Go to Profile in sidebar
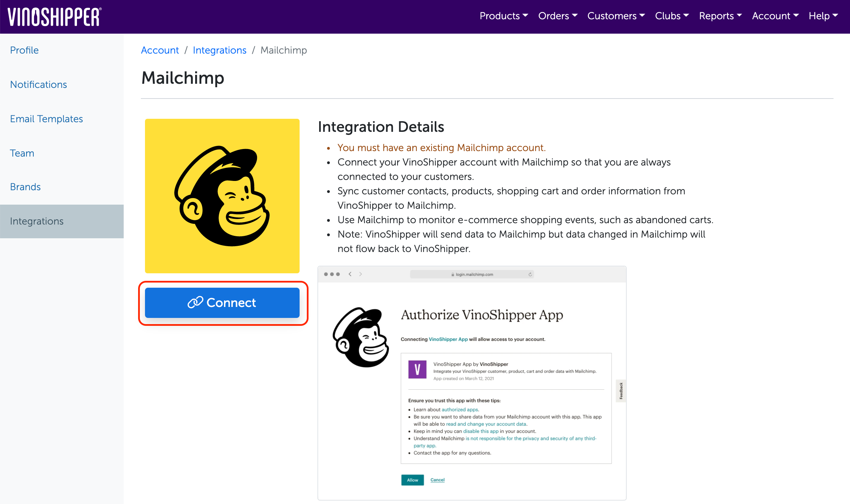The height and width of the screenshot is (504, 850). (x=24, y=50)
